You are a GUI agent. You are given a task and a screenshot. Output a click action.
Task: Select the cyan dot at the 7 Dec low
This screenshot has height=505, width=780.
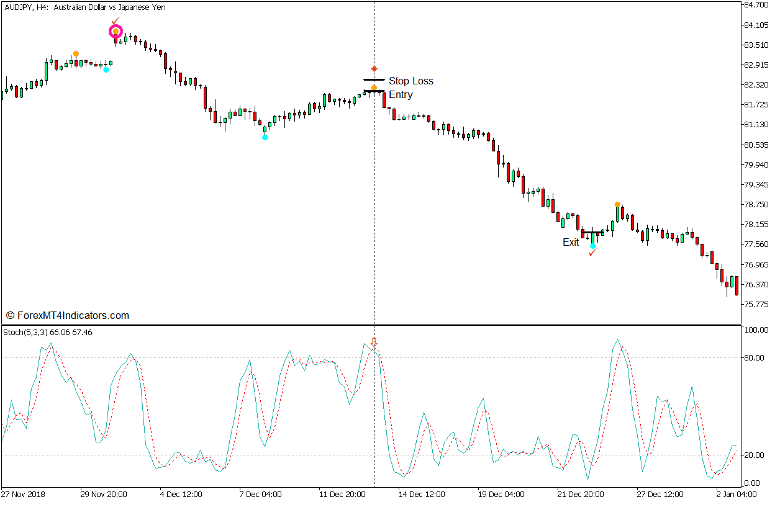[x=265, y=137]
